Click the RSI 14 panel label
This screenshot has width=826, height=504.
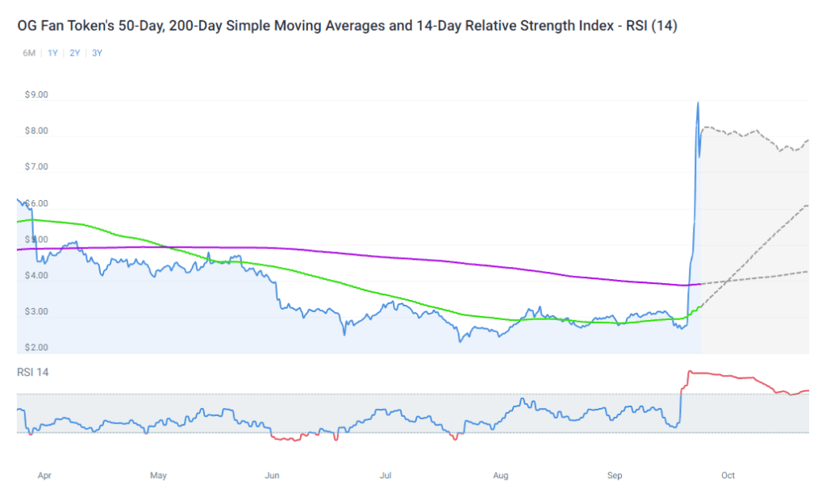(x=32, y=373)
